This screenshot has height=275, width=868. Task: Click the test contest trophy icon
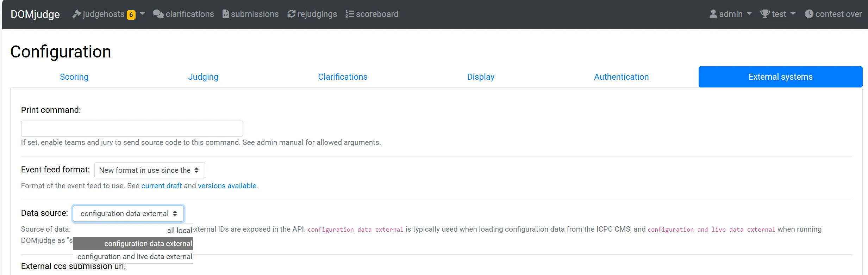click(x=765, y=14)
